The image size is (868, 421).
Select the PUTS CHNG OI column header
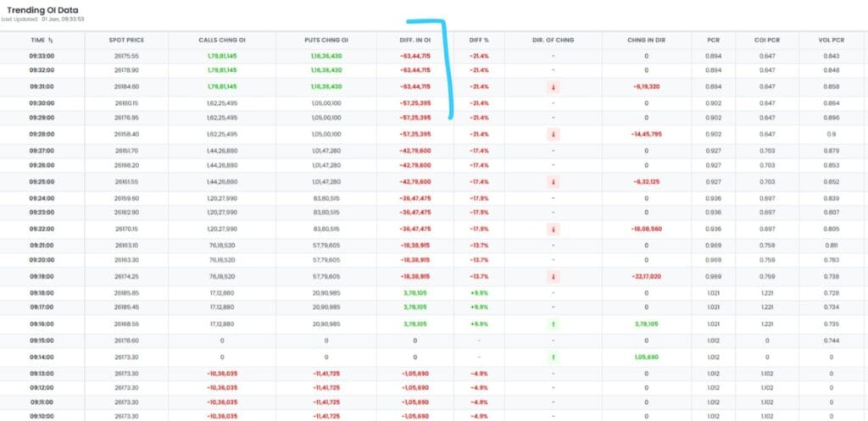click(x=325, y=40)
